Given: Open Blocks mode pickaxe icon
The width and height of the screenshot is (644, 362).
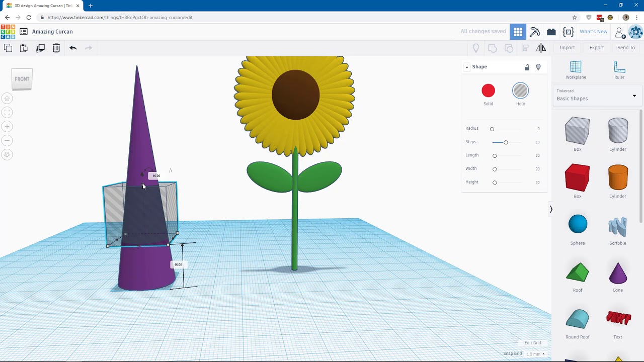Looking at the screenshot, I should click(535, 32).
